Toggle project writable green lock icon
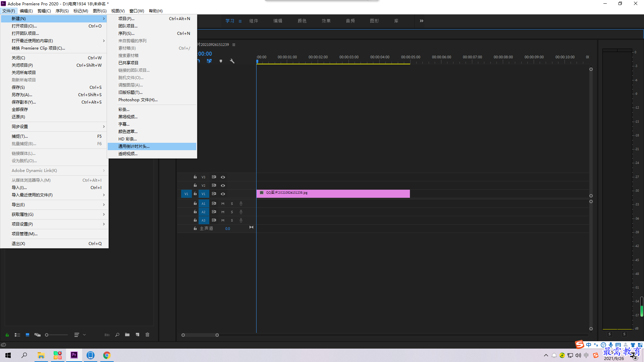This screenshot has height=362, width=644. tap(7, 335)
